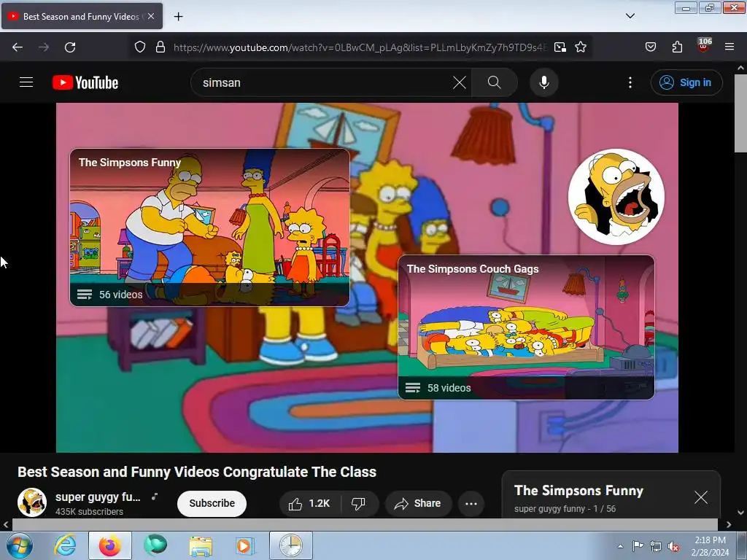Open Firefox application menu
The height and width of the screenshot is (560, 747).
[729, 47]
